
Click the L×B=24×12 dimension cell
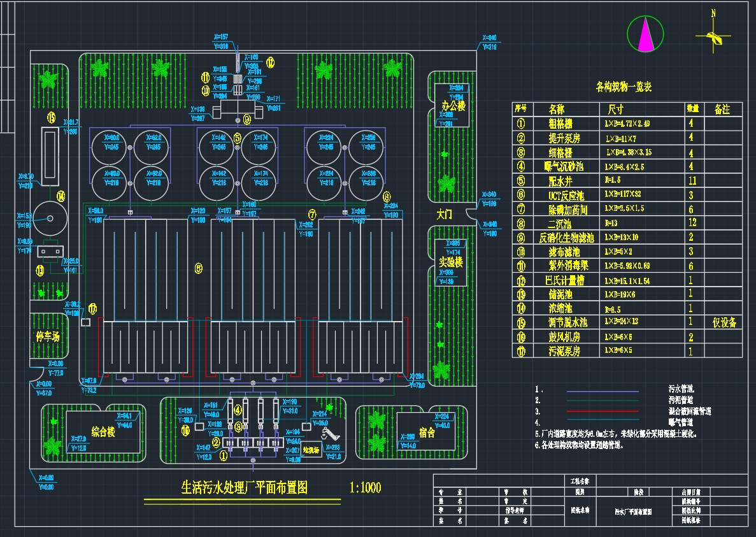click(x=622, y=322)
